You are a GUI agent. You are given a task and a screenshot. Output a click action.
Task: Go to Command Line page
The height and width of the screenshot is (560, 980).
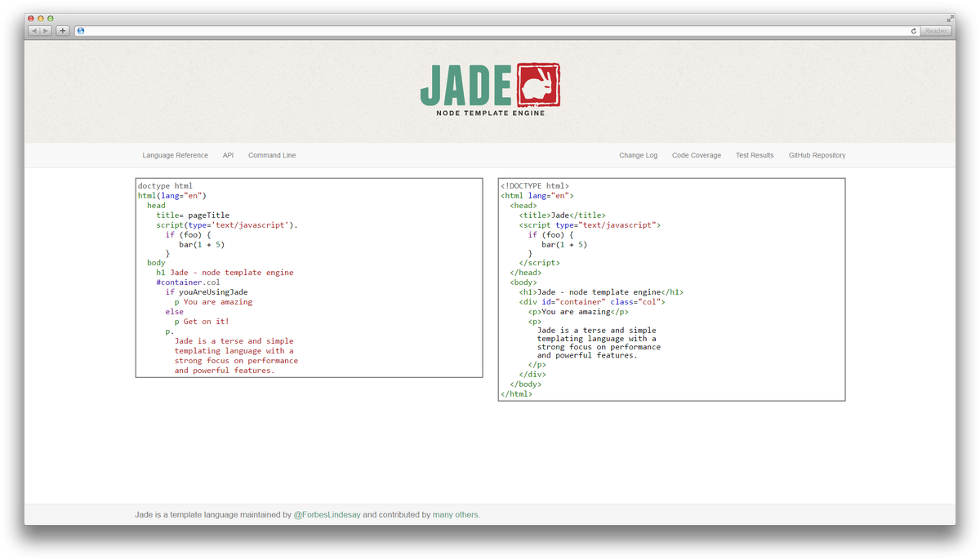[272, 155]
